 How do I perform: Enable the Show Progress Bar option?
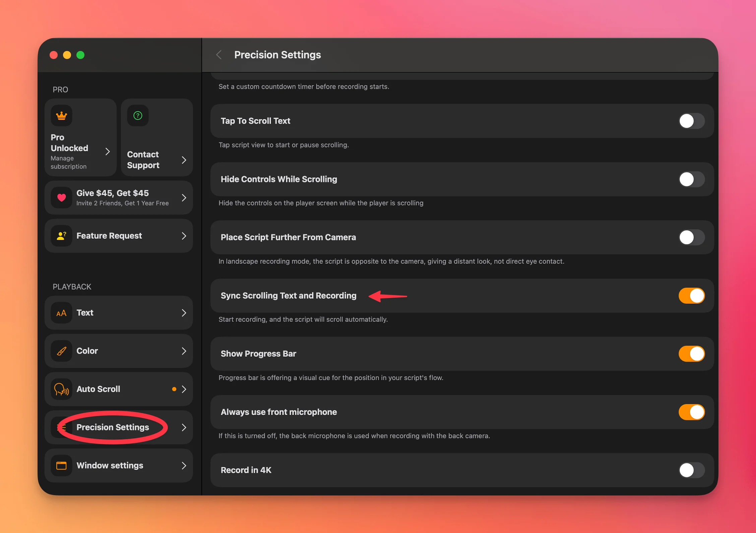[x=691, y=353]
